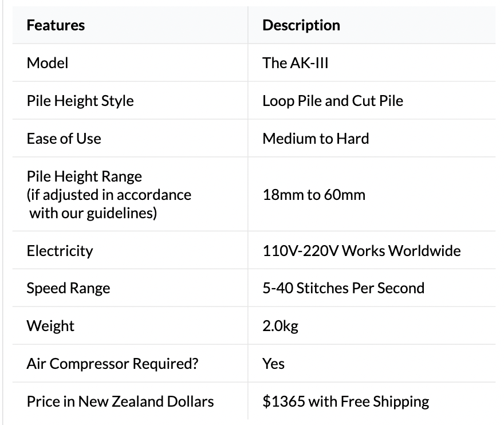Click "5-40 Stitches Per Second" value
This screenshot has height=425, width=504.
click(344, 288)
